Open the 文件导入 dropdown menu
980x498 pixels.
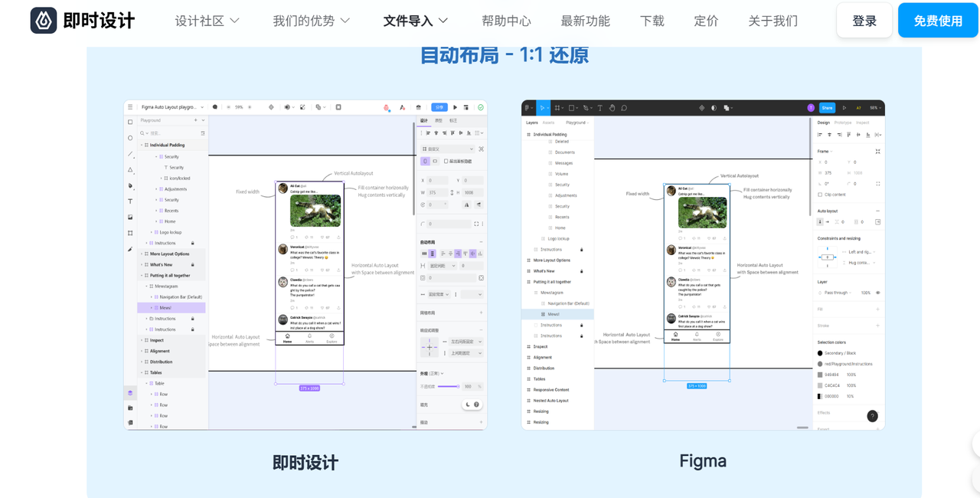(x=416, y=21)
